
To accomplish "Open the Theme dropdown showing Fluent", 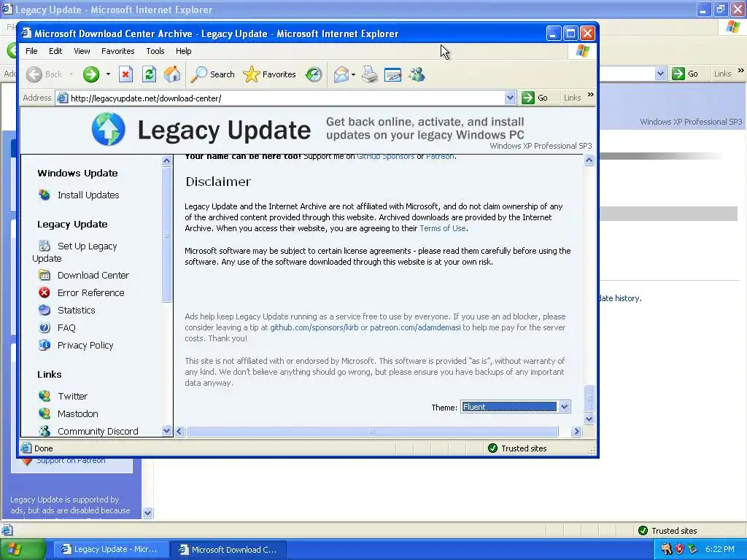I will pos(516,407).
